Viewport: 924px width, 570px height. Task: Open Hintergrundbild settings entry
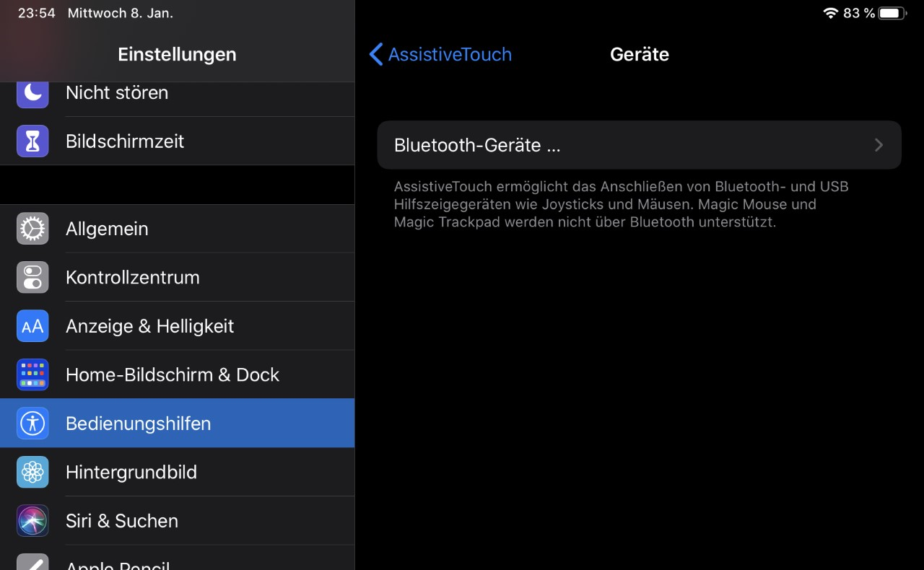(x=131, y=473)
